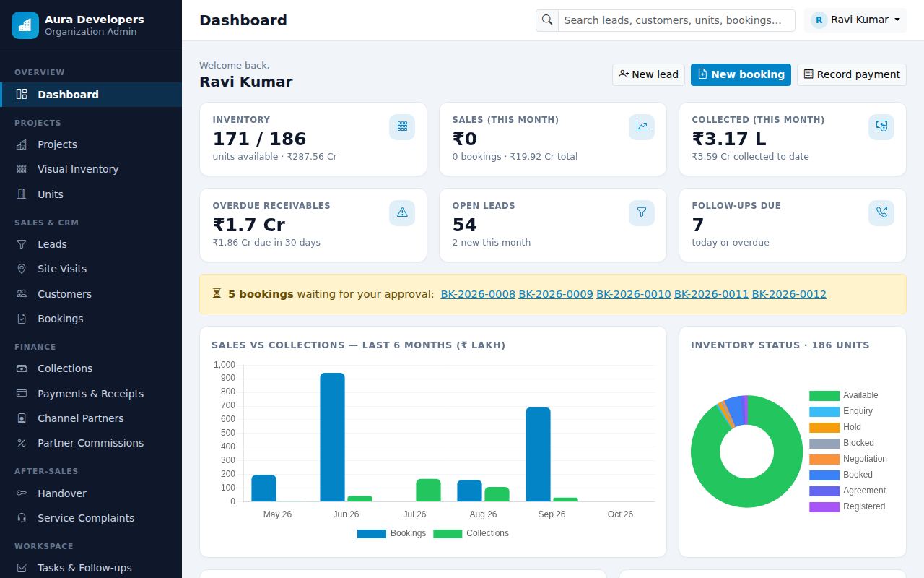Go to Units in the sidebar
The image size is (924, 578).
coord(91,194)
